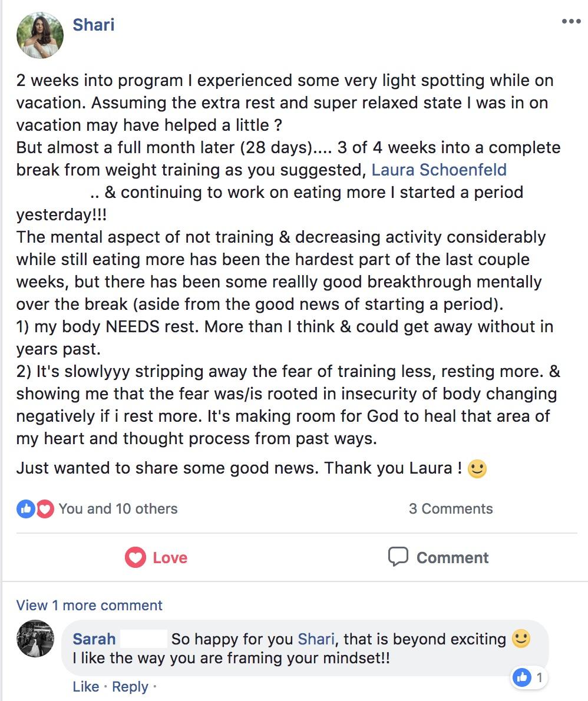588x701 pixels.
Task: Click the comment's thumbs-up like count badge
Action: point(529,678)
